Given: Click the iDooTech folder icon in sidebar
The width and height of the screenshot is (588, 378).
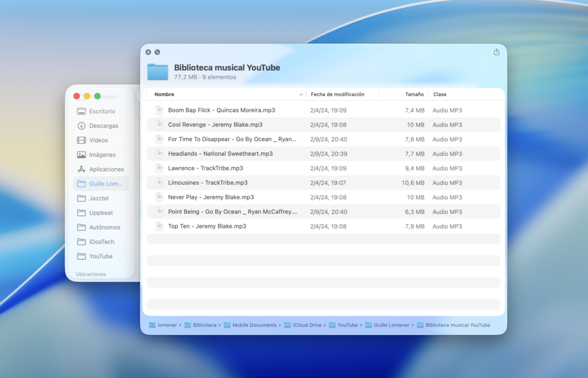Looking at the screenshot, I should (x=82, y=242).
